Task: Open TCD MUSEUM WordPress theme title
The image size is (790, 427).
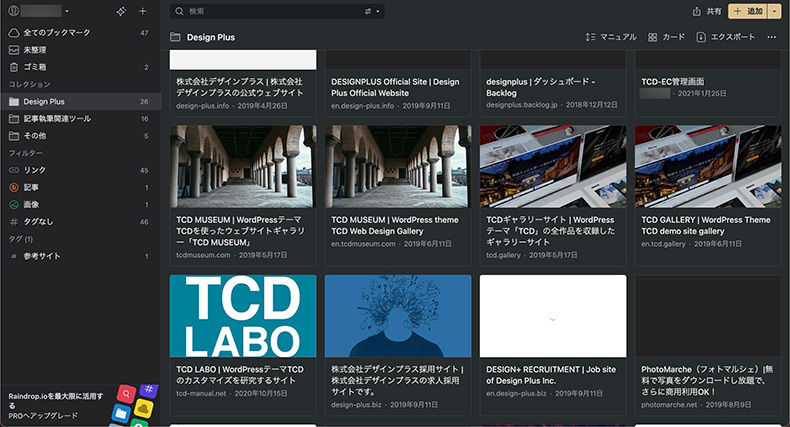Action: 394,226
